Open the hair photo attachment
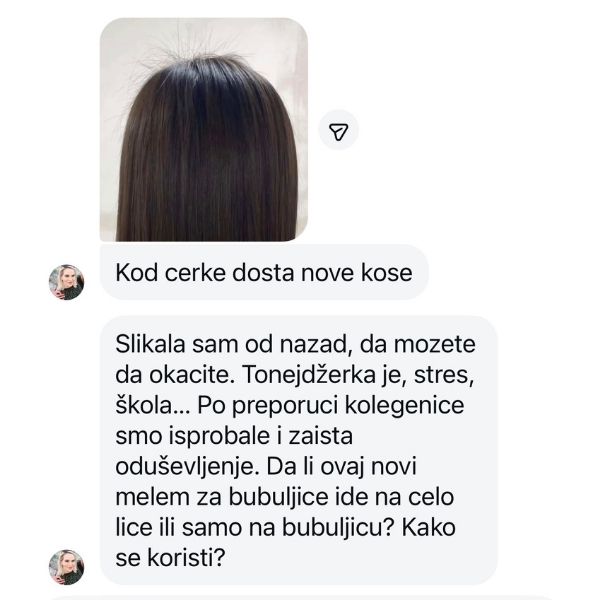600x600 pixels. pos(204,129)
